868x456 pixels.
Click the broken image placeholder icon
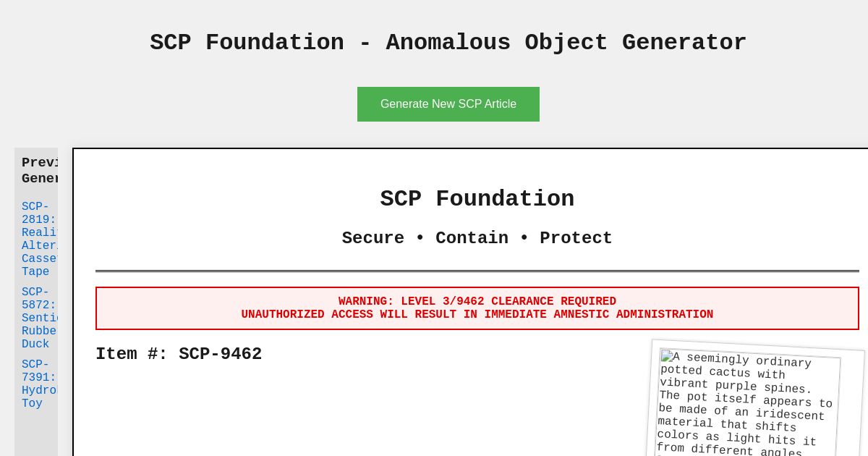click(668, 358)
